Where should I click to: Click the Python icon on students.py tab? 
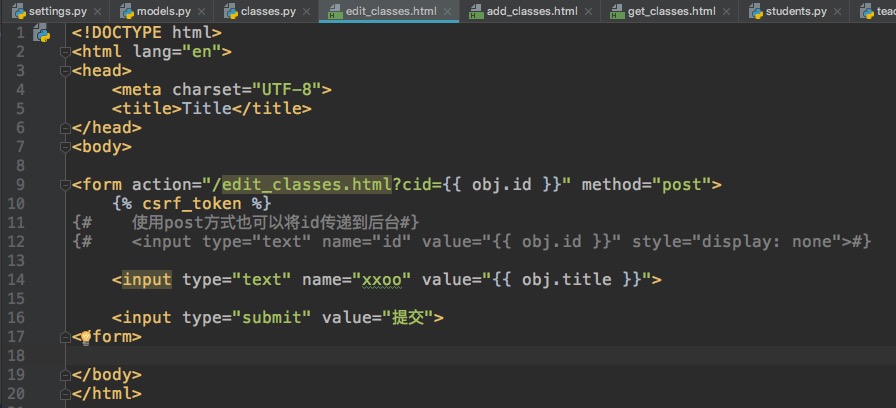756,11
